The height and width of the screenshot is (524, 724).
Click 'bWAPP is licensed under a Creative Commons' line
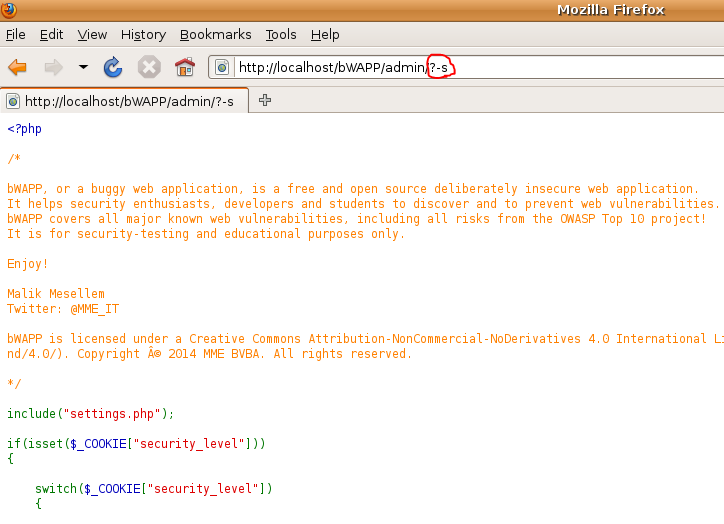click(x=365, y=338)
